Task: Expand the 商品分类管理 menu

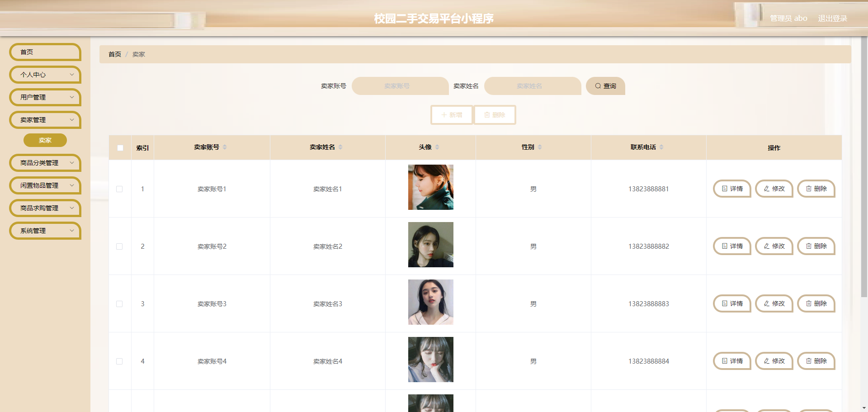Action: 45,163
